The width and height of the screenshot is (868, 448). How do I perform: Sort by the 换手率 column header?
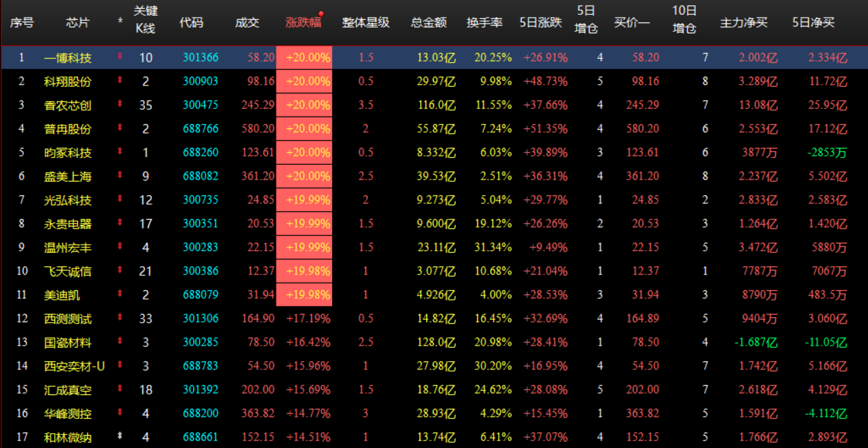484,22
